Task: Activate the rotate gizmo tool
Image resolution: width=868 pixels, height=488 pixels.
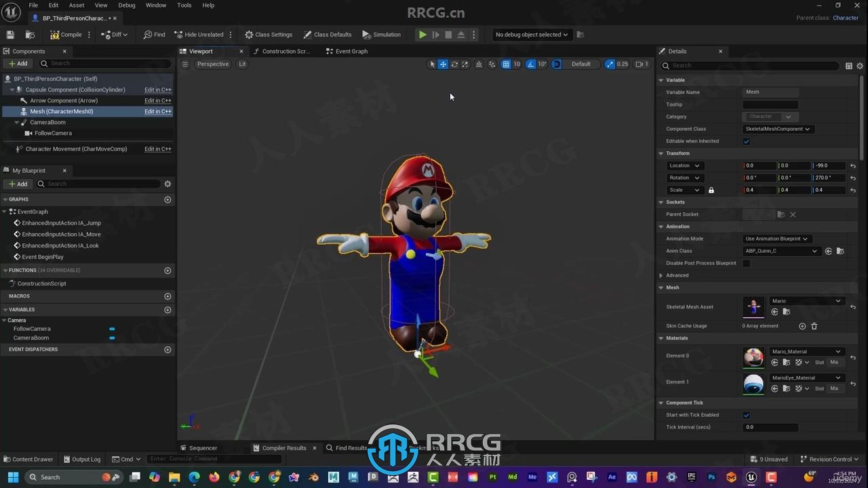Action: tap(454, 64)
